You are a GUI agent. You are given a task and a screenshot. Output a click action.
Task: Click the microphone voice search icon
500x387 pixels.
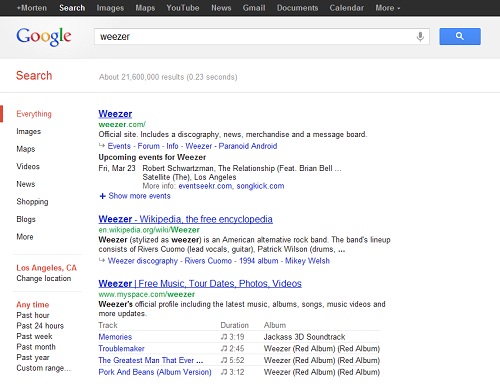coord(420,36)
